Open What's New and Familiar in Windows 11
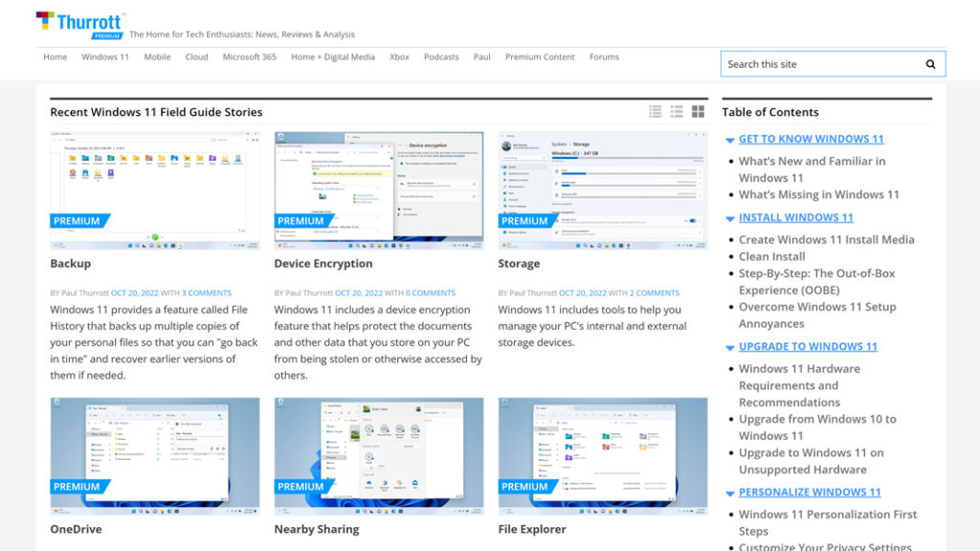 (812, 169)
